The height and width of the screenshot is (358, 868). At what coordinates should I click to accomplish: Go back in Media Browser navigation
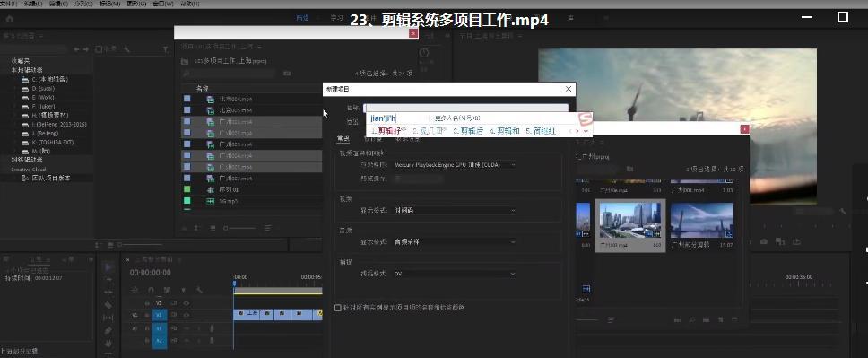click(76, 49)
